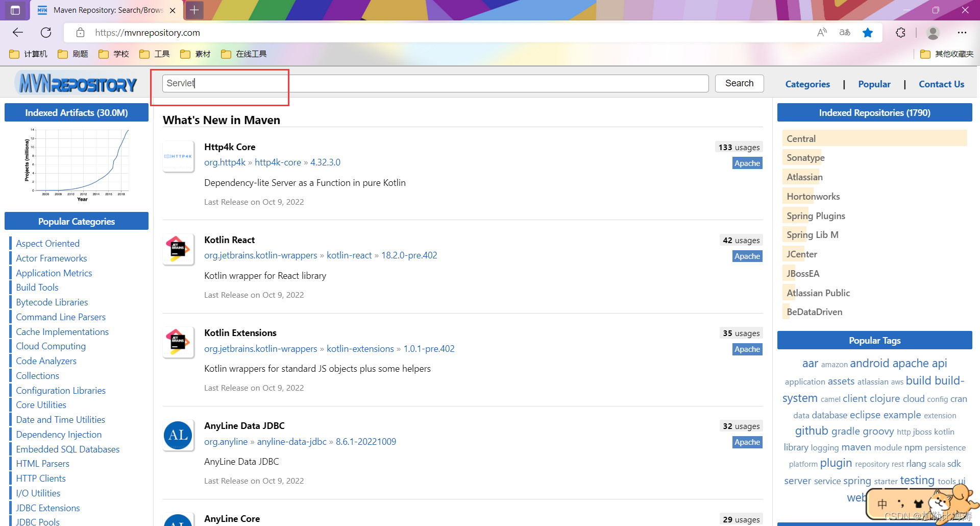This screenshot has height=526, width=980.
Task: Open the 在线工具 bookmarks folder
Action: point(244,54)
